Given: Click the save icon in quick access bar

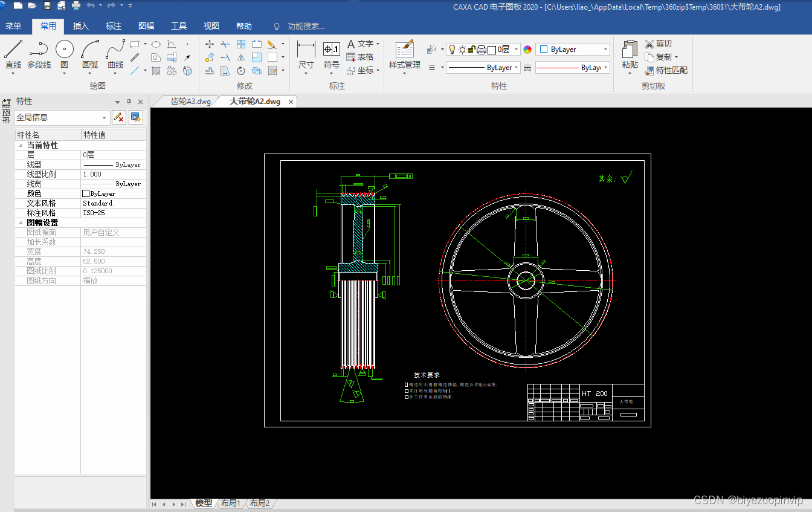Looking at the screenshot, I should (47, 6).
